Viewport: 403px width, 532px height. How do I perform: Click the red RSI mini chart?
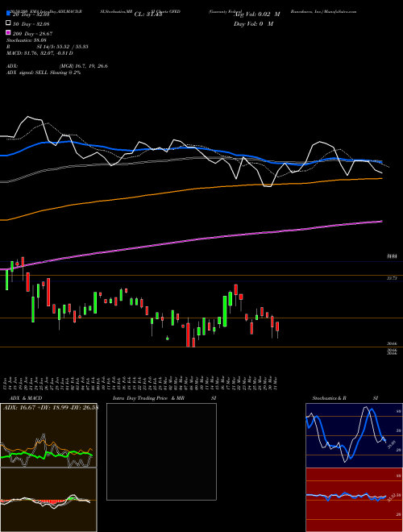point(354,500)
